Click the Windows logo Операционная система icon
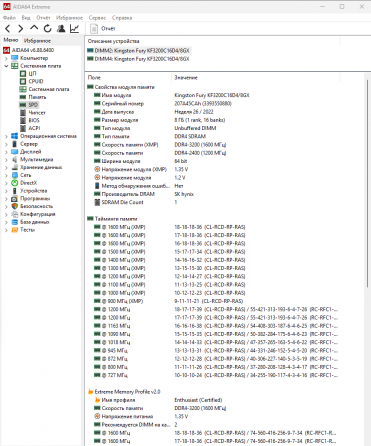This screenshot has height=446, width=371. point(14,136)
